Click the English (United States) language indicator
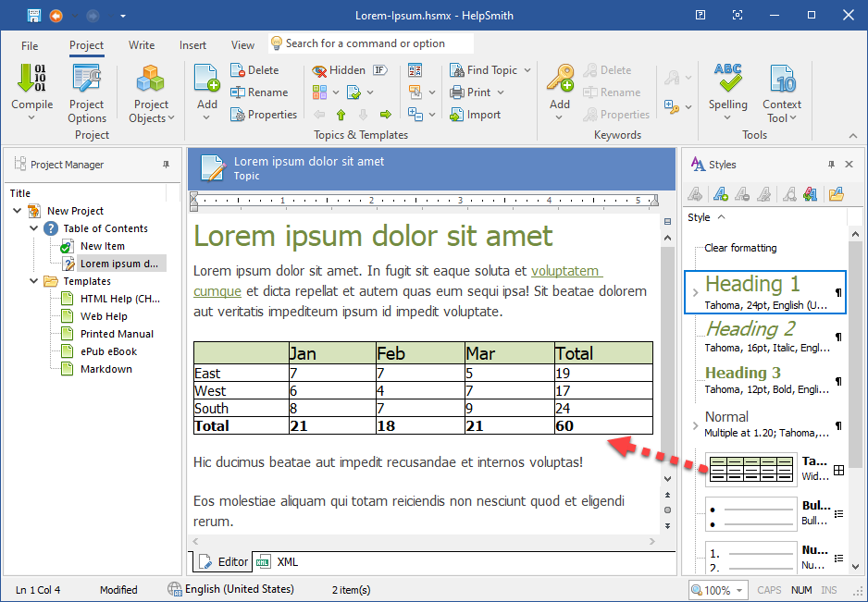This screenshot has width=868, height=602. pyautogui.click(x=230, y=589)
